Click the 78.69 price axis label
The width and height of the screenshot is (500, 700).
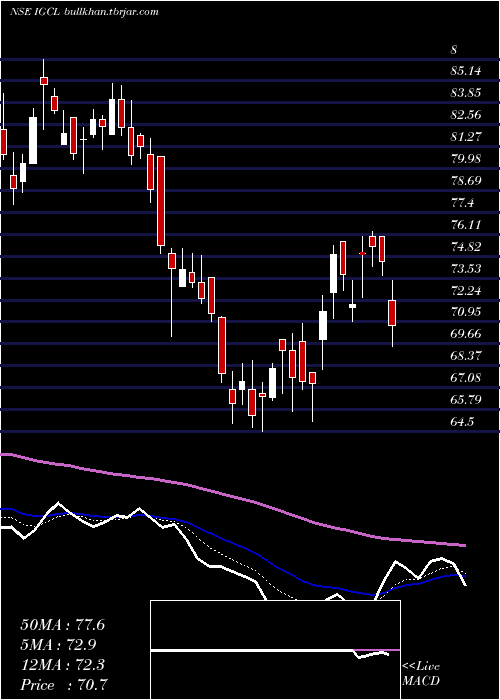tap(466, 181)
